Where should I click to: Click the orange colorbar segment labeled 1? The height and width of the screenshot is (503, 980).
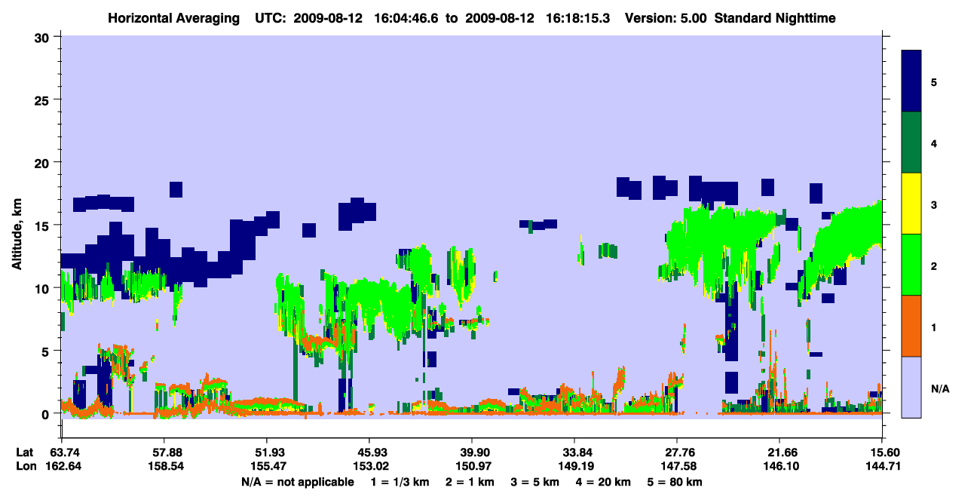click(x=911, y=326)
